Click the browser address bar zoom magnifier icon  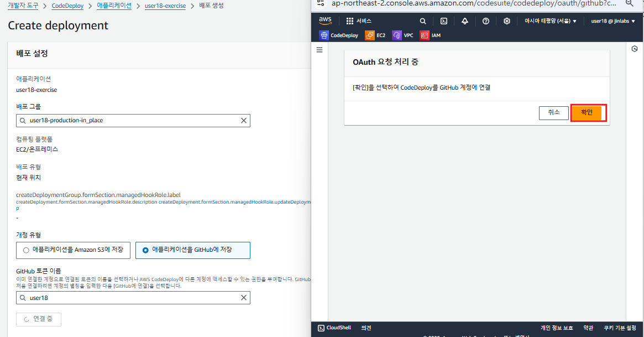coord(629,3)
